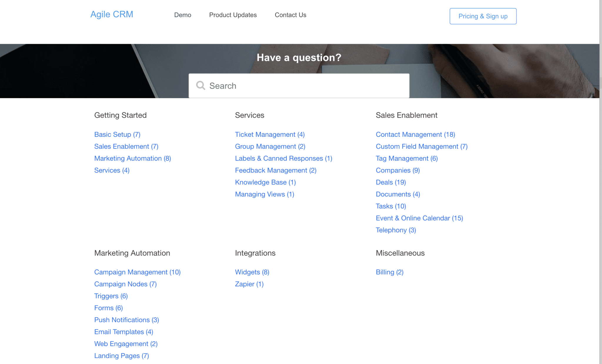Open Campaign Management (10) link
This screenshot has width=602, height=364.
[x=137, y=272]
